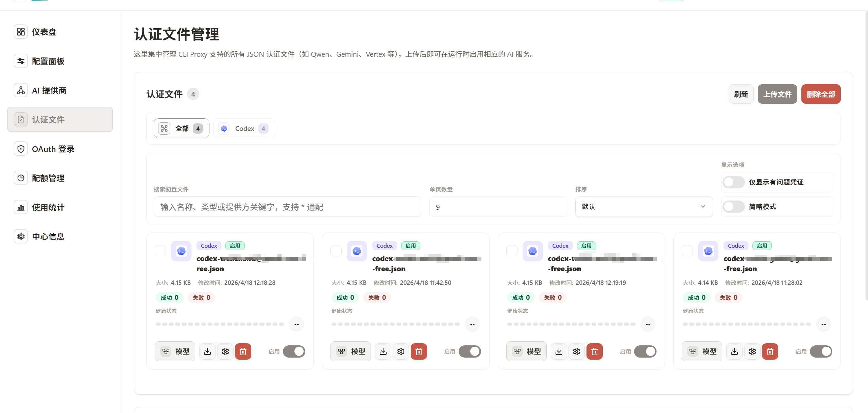Delete third auth file with trash icon
Viewport: 868px width, 413px height.
click(594, 351)
